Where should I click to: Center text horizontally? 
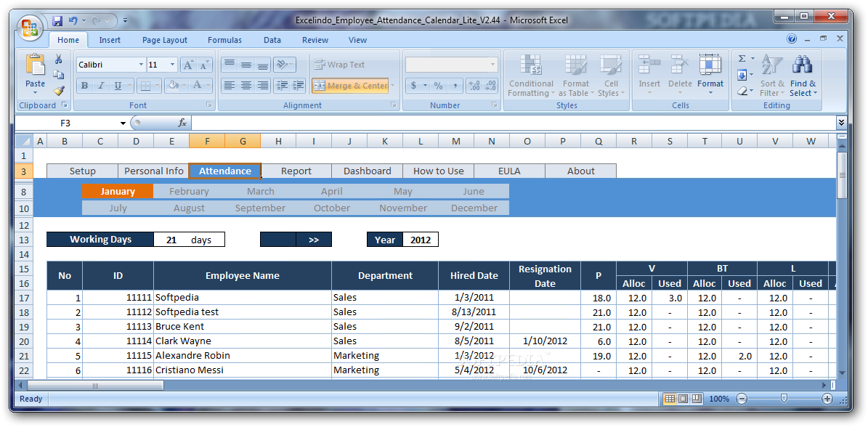(246, 85)
